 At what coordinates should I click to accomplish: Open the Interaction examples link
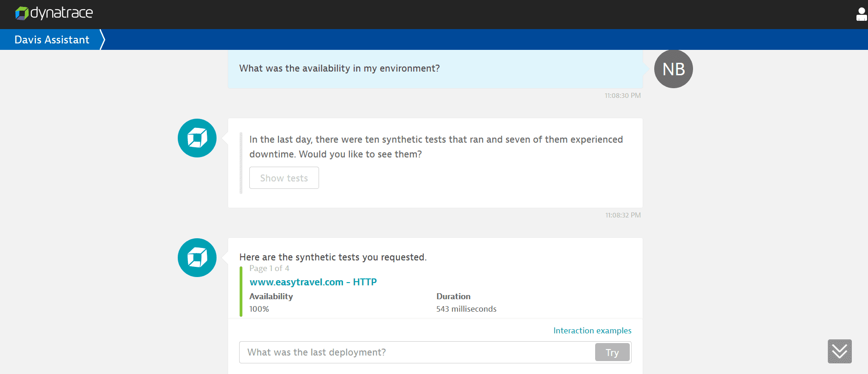pos(592,331)
